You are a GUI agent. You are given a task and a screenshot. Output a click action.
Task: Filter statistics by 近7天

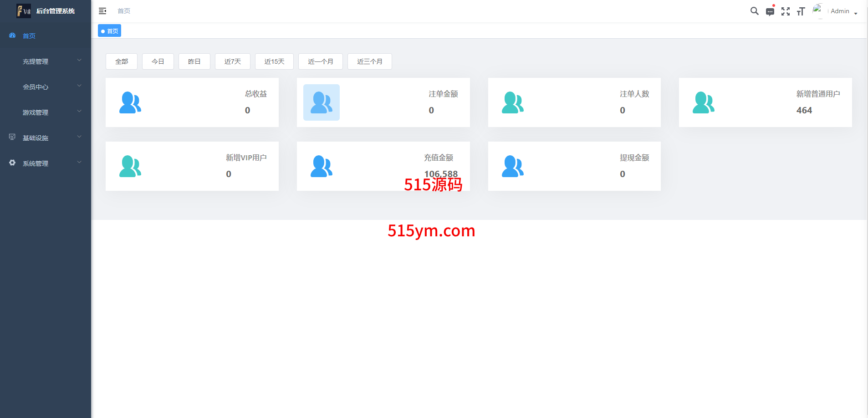232,61
